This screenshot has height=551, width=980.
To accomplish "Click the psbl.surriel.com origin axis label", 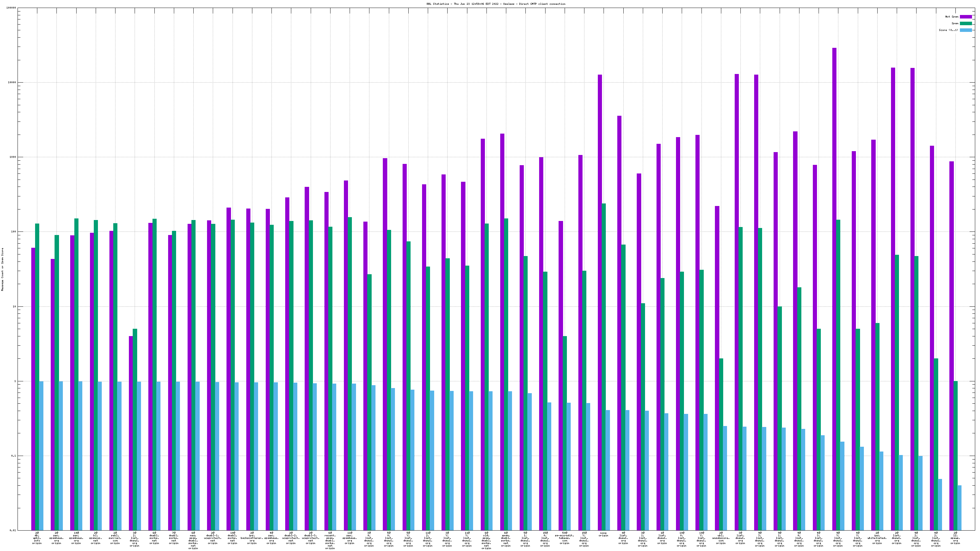I will click(x=115, y=538).
